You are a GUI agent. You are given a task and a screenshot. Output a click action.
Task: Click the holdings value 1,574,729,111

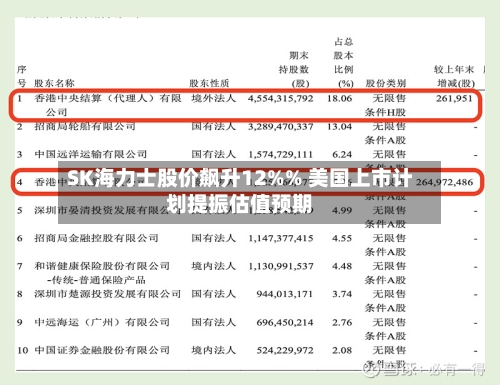coord(281,155)
